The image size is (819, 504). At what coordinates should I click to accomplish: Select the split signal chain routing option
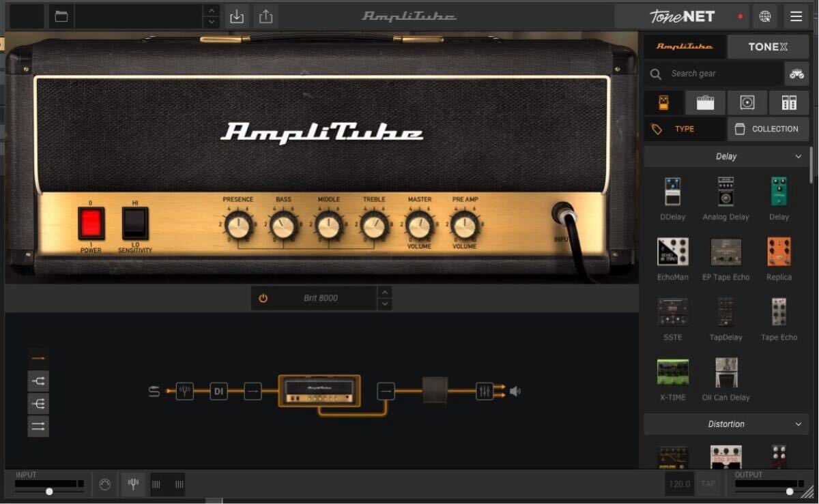click(x=38, y=381)
